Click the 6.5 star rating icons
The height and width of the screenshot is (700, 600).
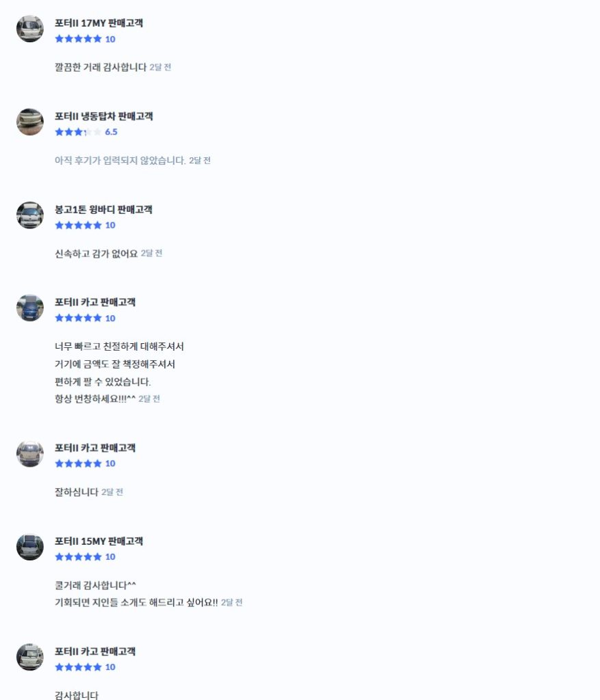pos(78,132)
